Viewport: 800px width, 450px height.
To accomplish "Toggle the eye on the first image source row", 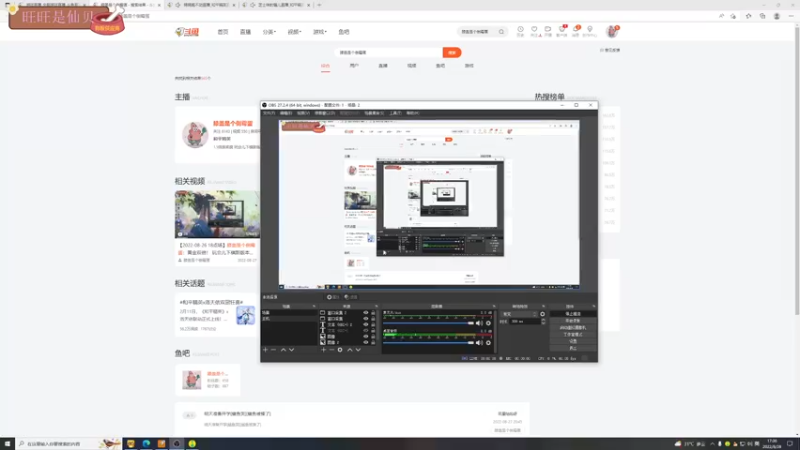I will click(x=366, y=337).
